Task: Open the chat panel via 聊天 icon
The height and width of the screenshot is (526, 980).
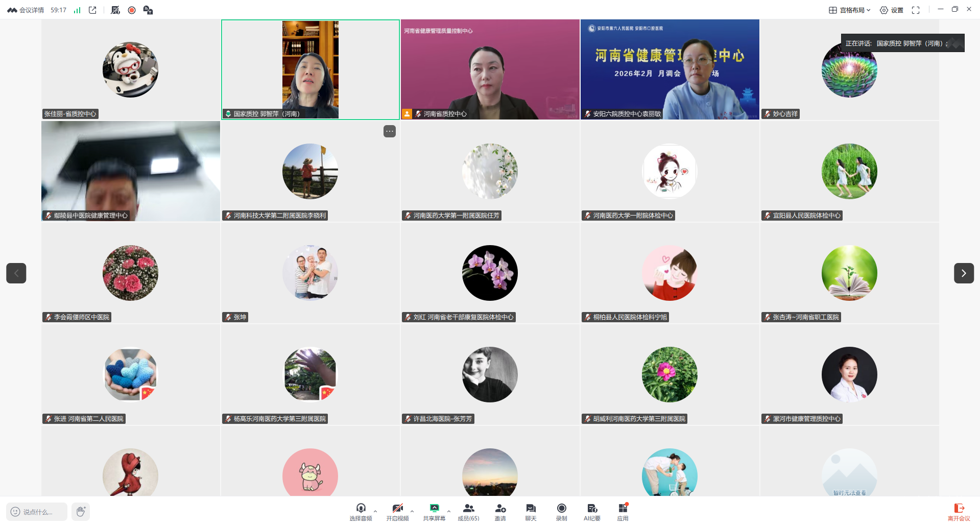Action: pos(531,511)
